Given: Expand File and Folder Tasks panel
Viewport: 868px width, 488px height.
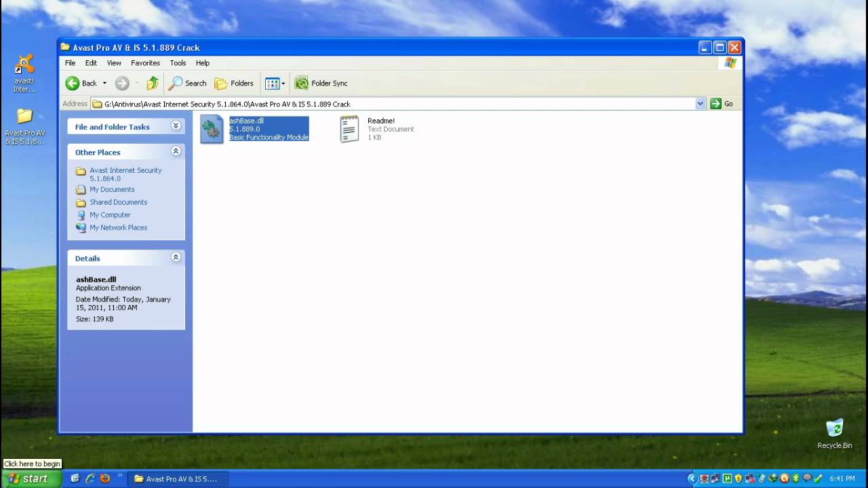Looking at the screenshot, I should pyautogui.click(x=176, y=126).
